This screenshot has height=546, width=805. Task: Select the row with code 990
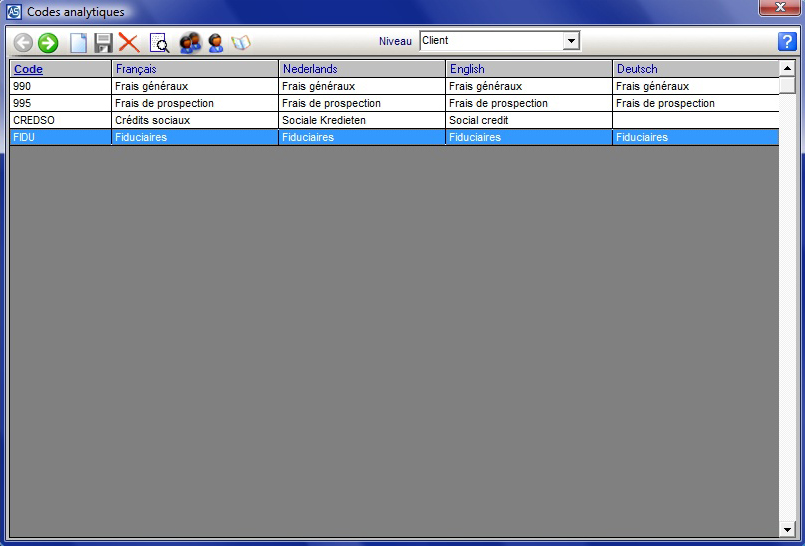click(x=394, y=86)
